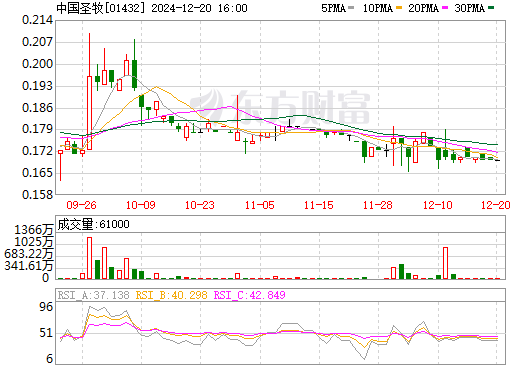Click the 0.214 price axis label
Screen dimensions: 520x365
point(37,20)
